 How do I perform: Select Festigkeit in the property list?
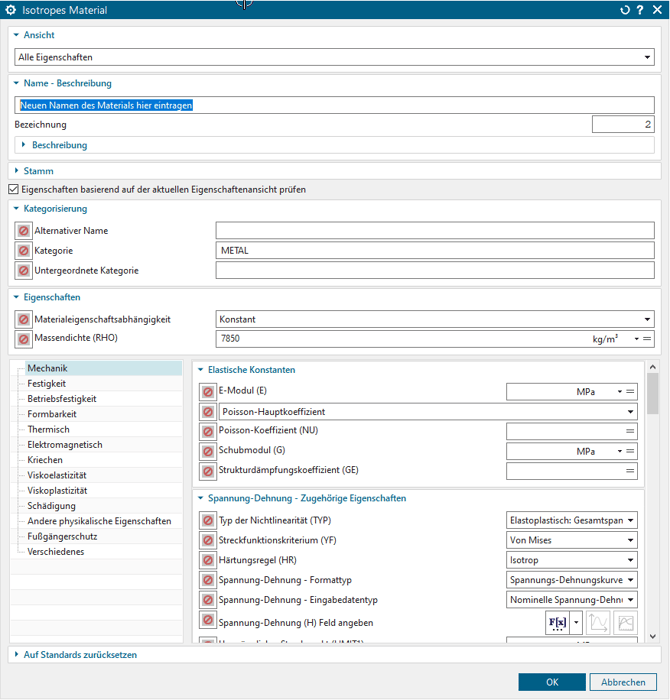pos(47,383)
